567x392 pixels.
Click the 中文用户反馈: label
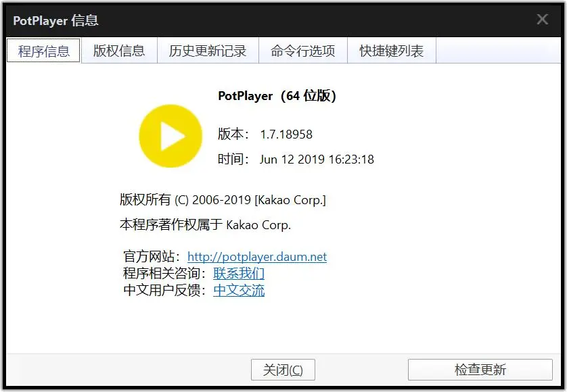164,290
